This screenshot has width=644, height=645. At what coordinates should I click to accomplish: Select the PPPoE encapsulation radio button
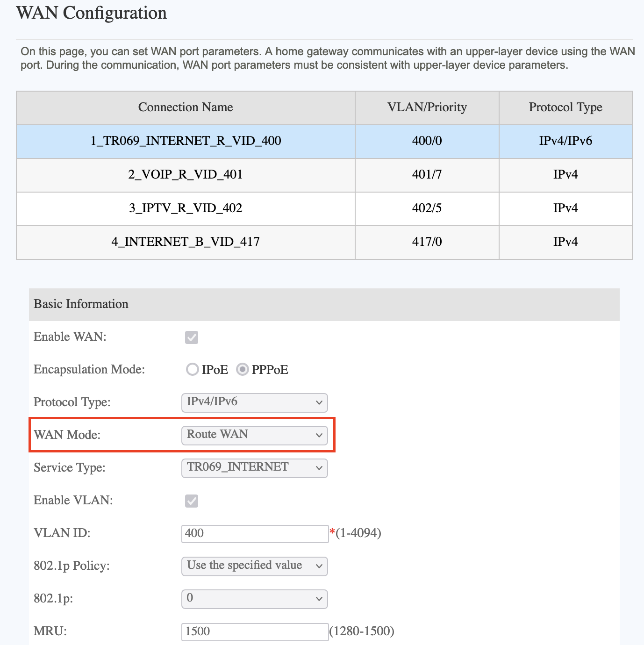tap(242, 370)
